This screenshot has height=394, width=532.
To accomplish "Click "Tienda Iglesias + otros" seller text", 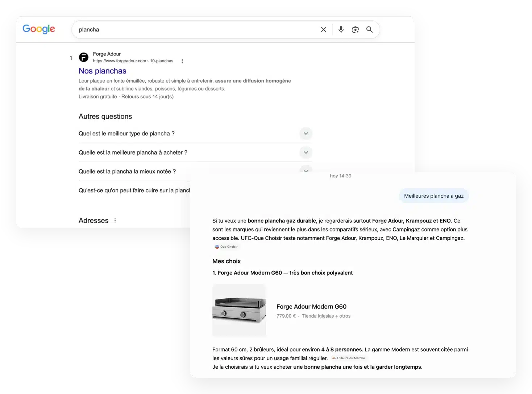I will pyautogui.click(x=326, y=316).
